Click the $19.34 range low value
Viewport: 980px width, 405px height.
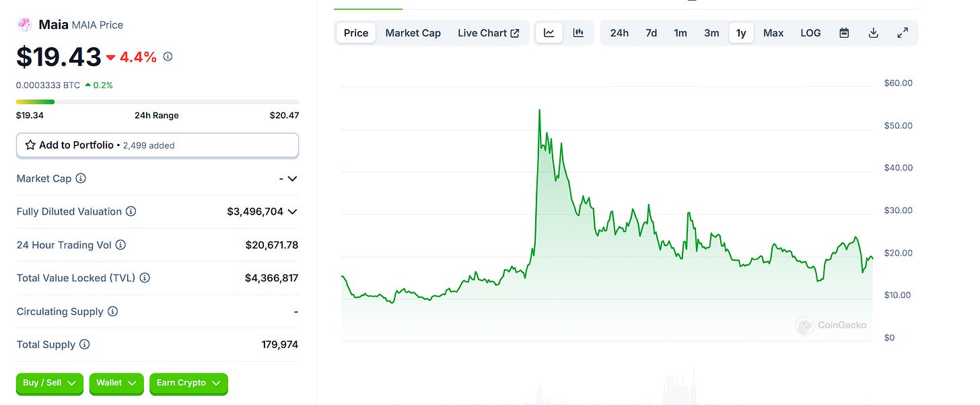pyautogui.click(x=30, y=115)
